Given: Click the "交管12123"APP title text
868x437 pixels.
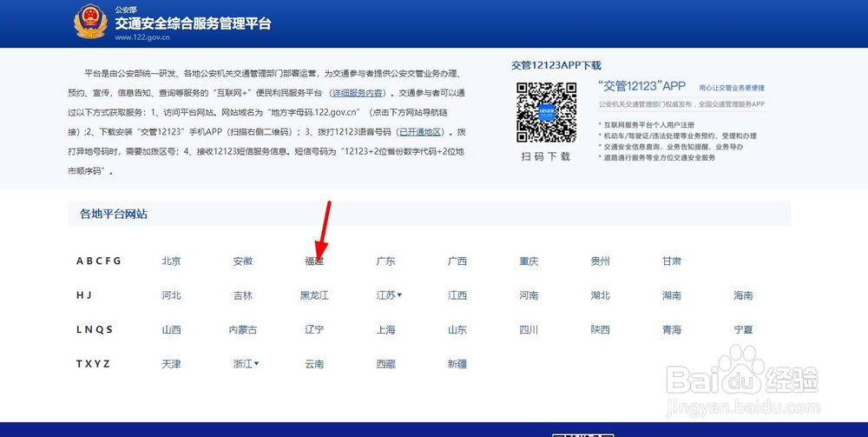Looking at the screenshot, I should [642, 86].
